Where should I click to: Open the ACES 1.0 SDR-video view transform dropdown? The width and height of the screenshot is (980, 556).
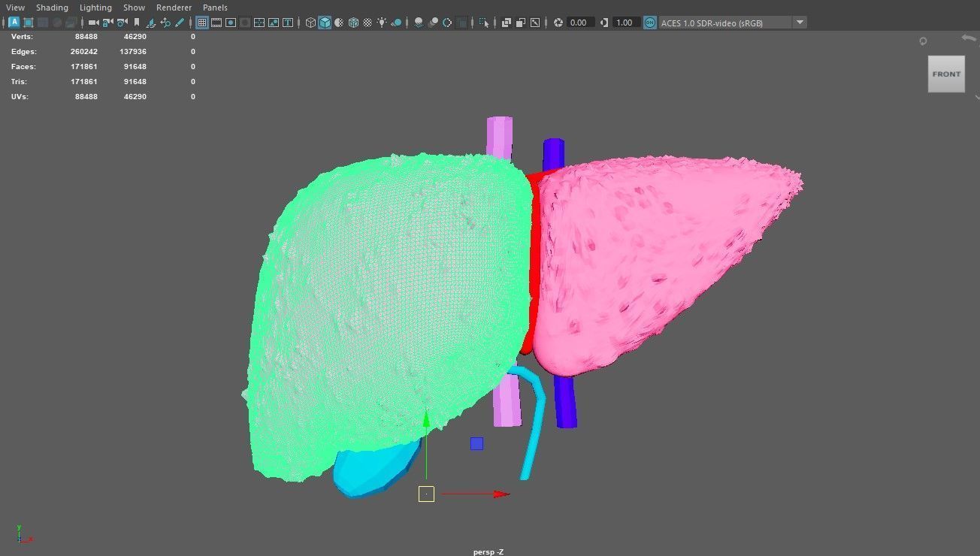[x=733, y=23]
